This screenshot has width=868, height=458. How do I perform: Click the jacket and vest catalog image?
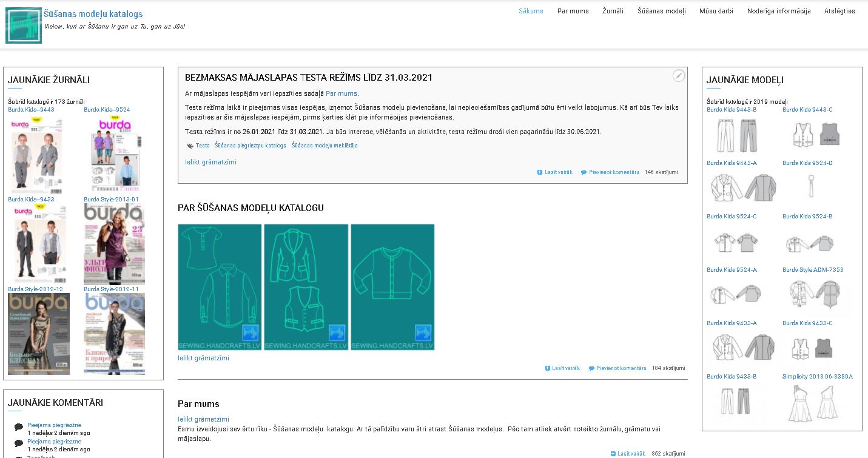(x=306, y=287)
